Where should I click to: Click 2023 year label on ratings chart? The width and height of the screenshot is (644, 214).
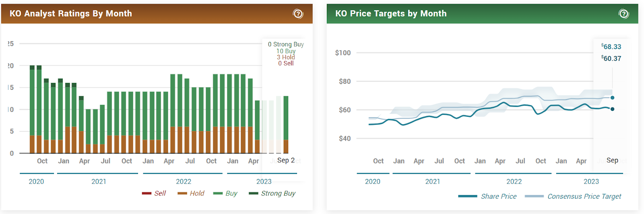click(x=264, y=182)
